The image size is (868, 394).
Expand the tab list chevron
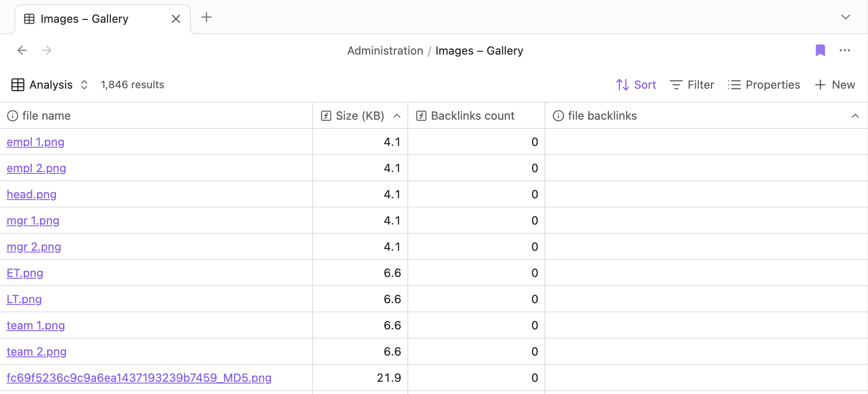tap(845, 17)
